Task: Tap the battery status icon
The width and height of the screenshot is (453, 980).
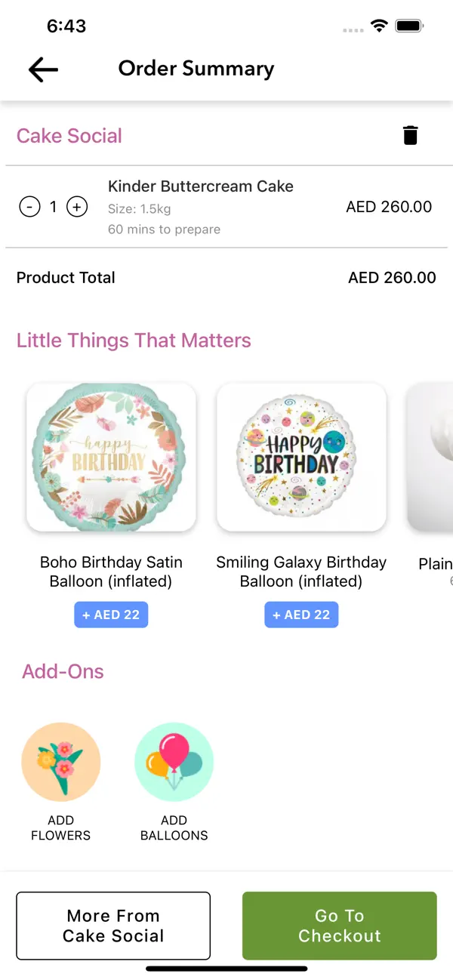Action: [x=410, y=26]
